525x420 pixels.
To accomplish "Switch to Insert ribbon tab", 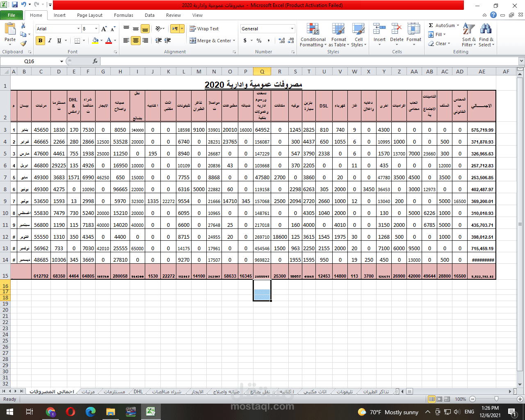I will click(x=59, y=15).
